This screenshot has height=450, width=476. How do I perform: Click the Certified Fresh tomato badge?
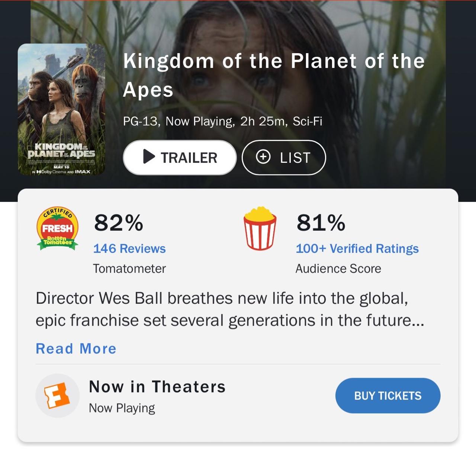57,228
